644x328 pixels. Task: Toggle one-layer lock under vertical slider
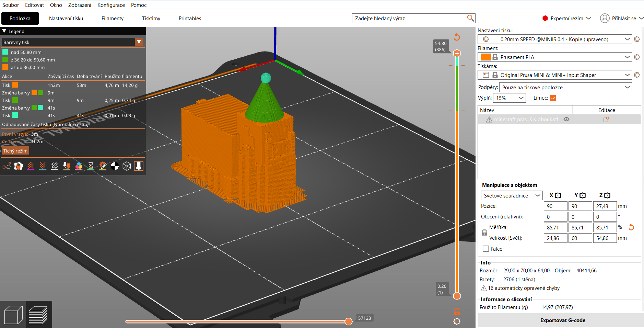click(x=457, y=312)
